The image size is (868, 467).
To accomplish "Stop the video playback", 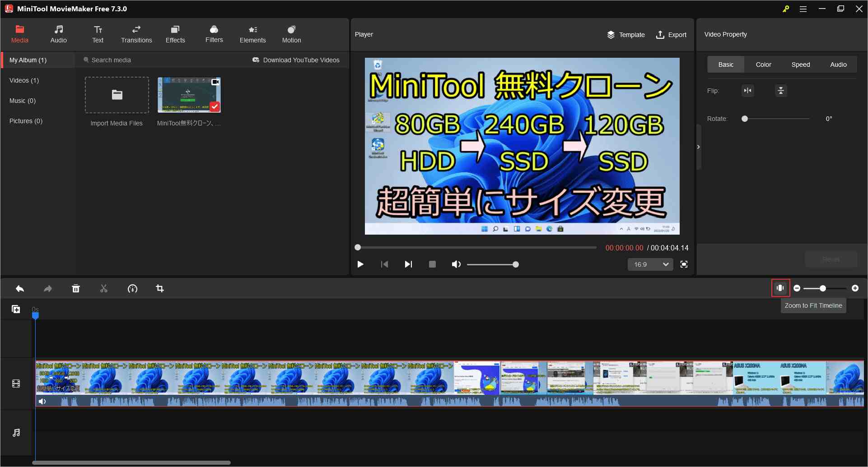I will coord(432,264).
